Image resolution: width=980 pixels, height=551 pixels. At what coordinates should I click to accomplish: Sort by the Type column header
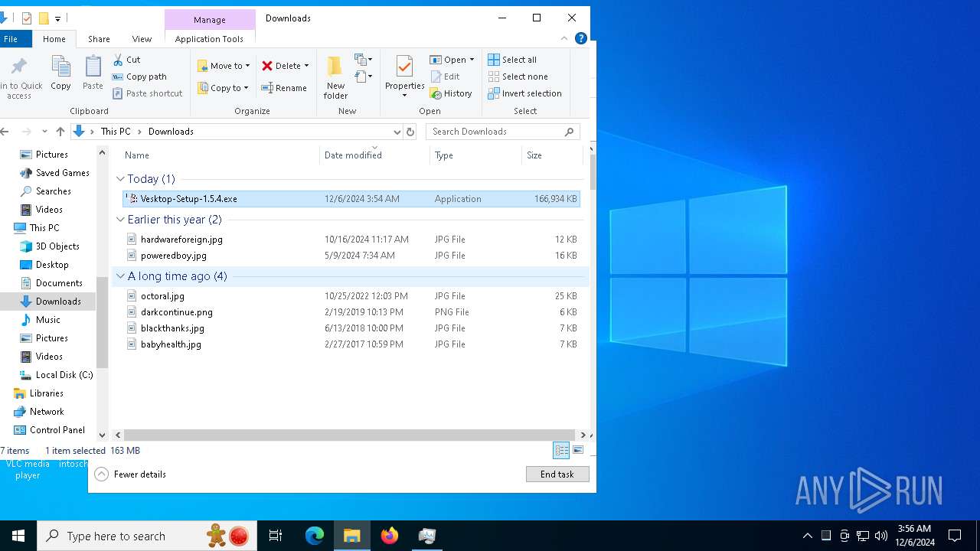[x=475, y=155]
